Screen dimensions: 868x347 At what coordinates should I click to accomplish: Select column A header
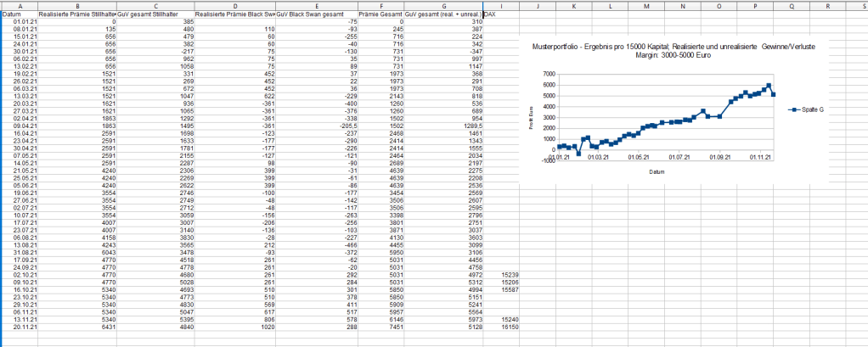pyautogui.click(x=19, y=6)
